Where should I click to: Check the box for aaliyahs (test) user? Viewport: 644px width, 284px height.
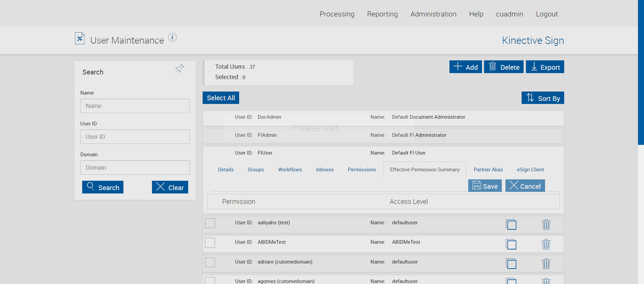point(210,223)
